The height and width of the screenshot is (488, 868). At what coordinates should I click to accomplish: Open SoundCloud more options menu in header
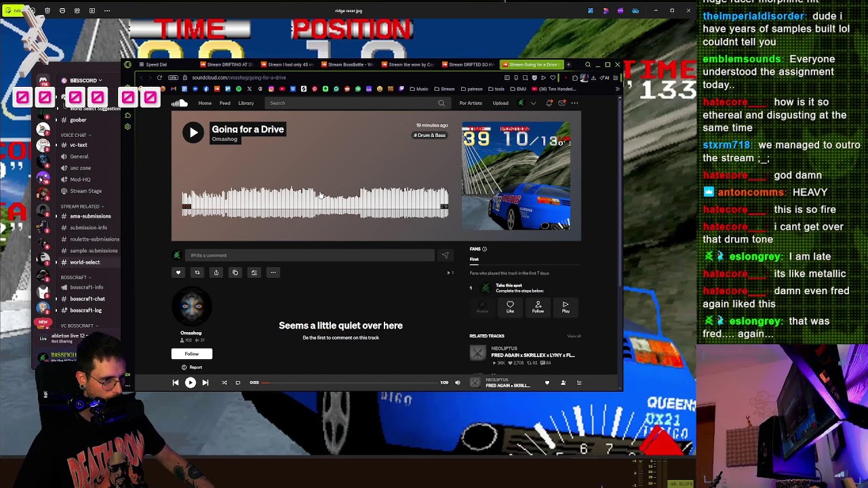(574, 103)
